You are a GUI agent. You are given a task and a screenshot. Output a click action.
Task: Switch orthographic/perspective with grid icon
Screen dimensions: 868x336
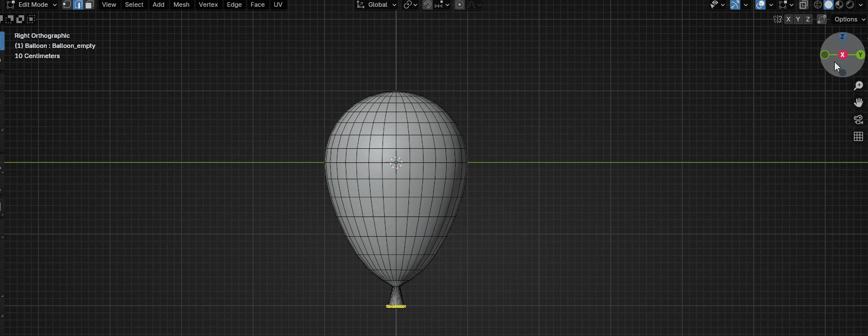(x=858, y=136)
